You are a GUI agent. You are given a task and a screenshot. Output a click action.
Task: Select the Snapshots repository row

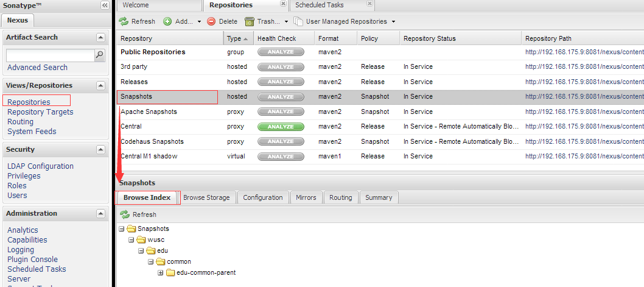pyautogui.click(x=380, y=97)
